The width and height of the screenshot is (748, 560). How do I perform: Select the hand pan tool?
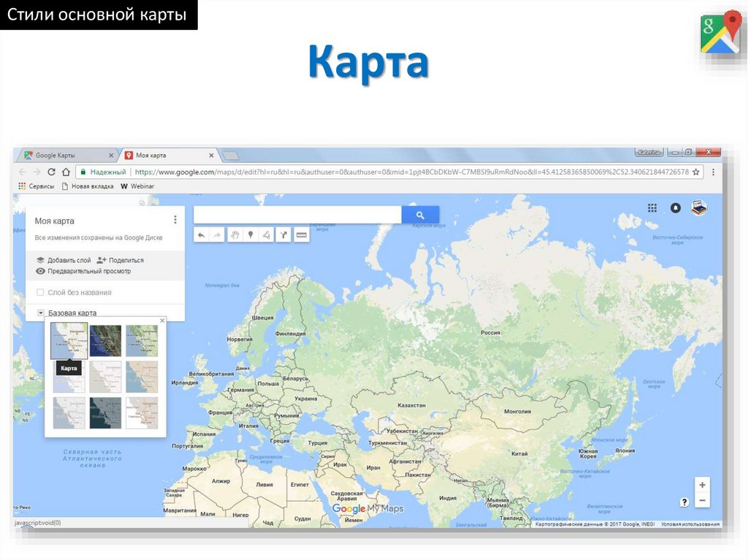coord(234,234)
